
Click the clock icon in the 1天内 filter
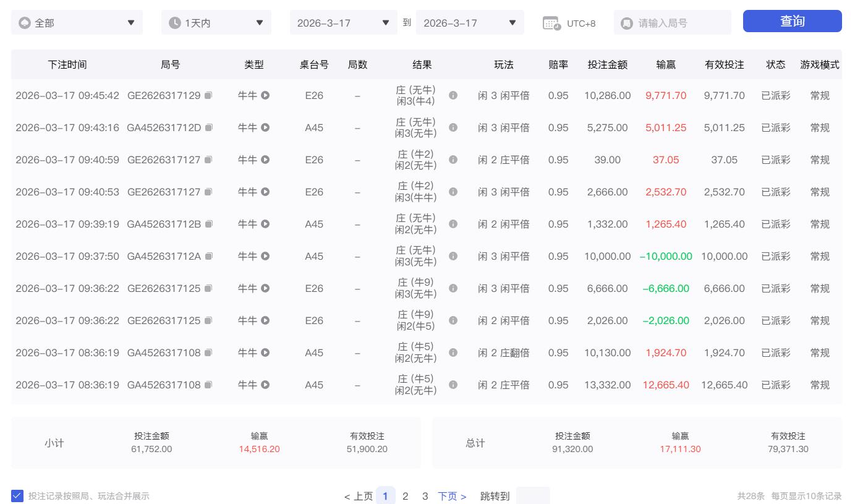[174, 22]
